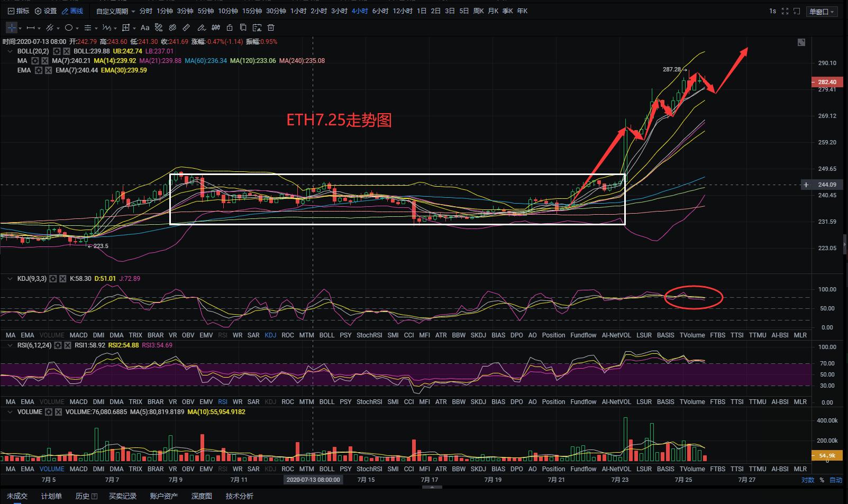The height and width of the screenshot is (504, 848).
Task: Click the 指标 indicators button
Action: [x=19, y=11]
